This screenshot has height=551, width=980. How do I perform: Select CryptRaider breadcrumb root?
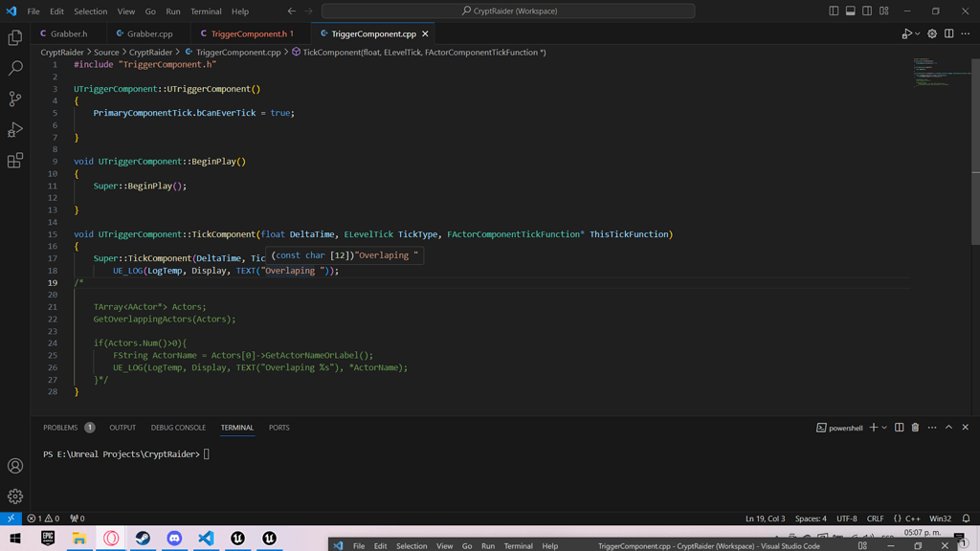point(62,53)
